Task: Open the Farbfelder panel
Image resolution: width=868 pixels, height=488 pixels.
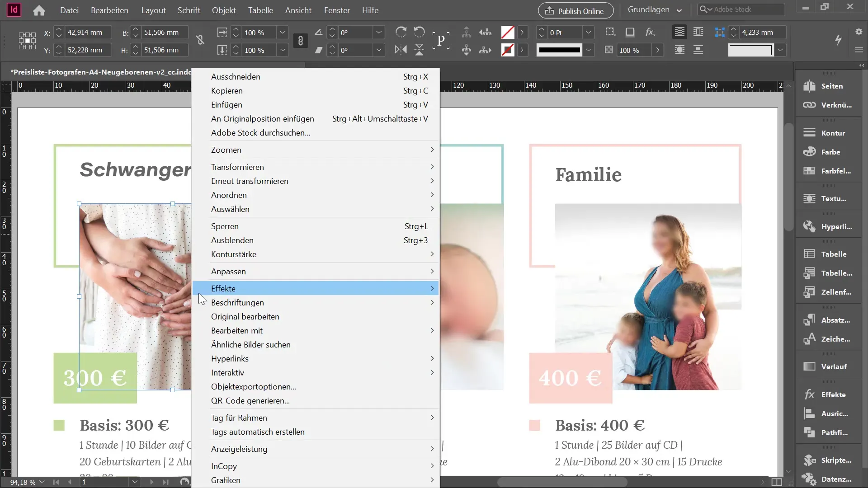Action: point(828,171)
